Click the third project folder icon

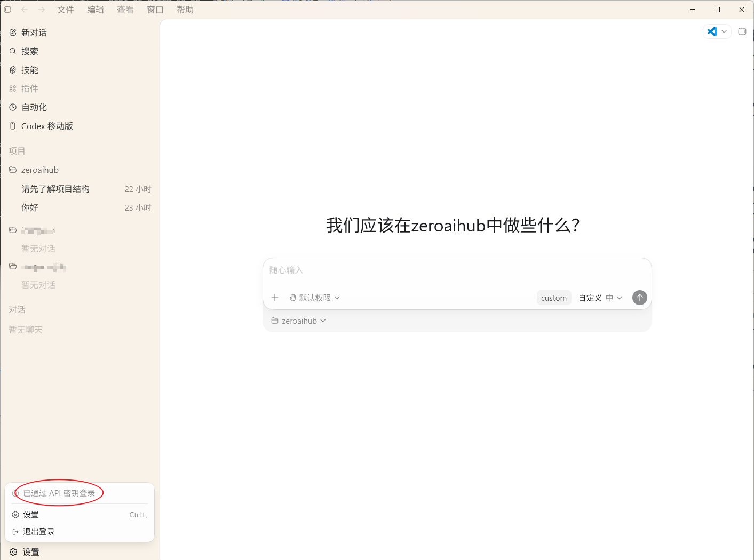coord(13,266)
